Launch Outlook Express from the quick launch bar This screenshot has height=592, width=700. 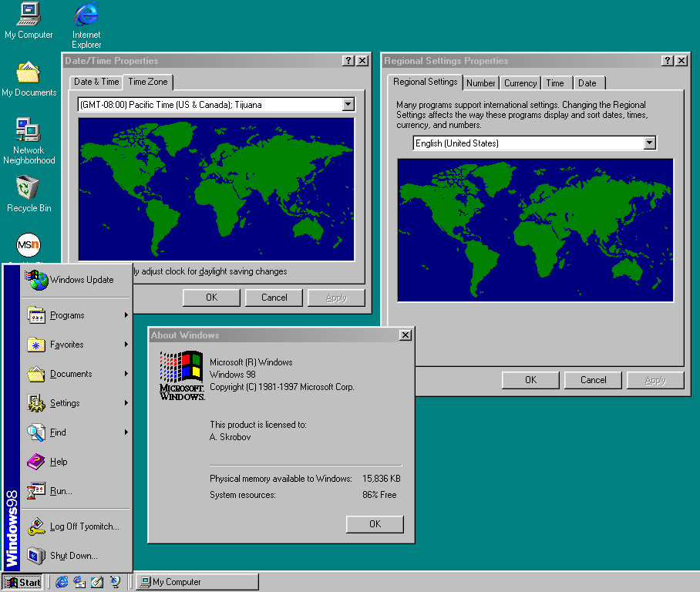pos(79,582)
